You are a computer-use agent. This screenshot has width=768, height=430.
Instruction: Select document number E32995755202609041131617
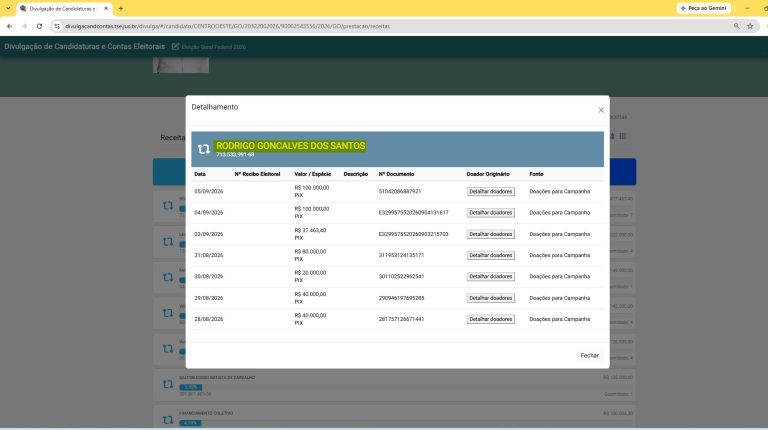pyautogui.click(x=413, y=213)
